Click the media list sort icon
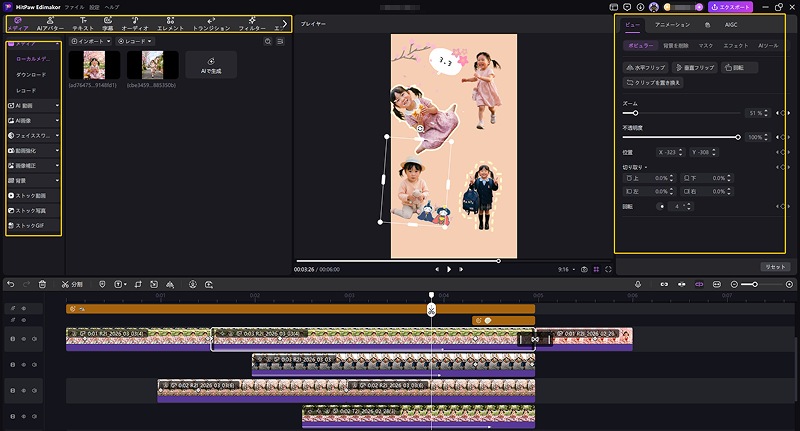The height and width of the screenshot is (431, 800). [x=280, y=41]
